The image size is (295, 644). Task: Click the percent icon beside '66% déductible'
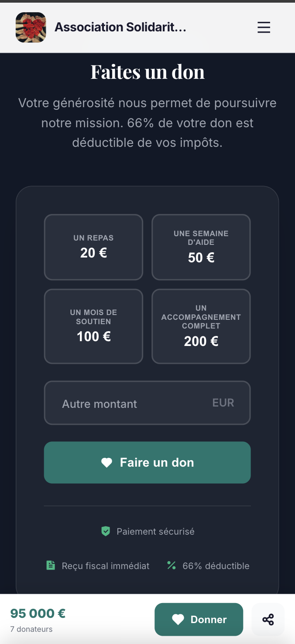[171, 566]
